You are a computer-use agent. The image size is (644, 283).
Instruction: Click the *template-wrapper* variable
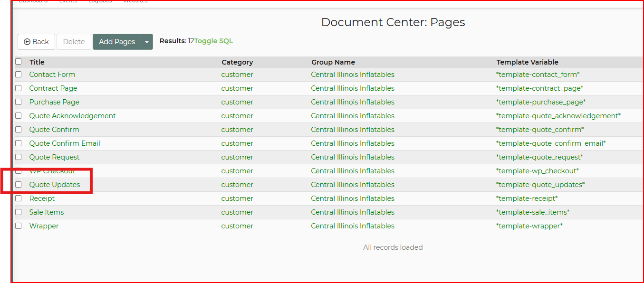(529, 226)
